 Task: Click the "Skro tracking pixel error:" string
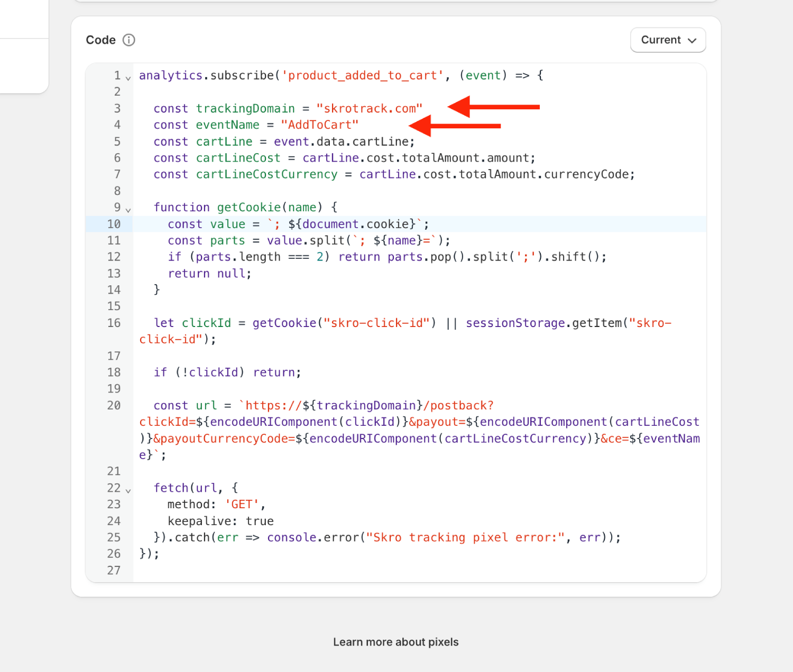coord(465,537)
